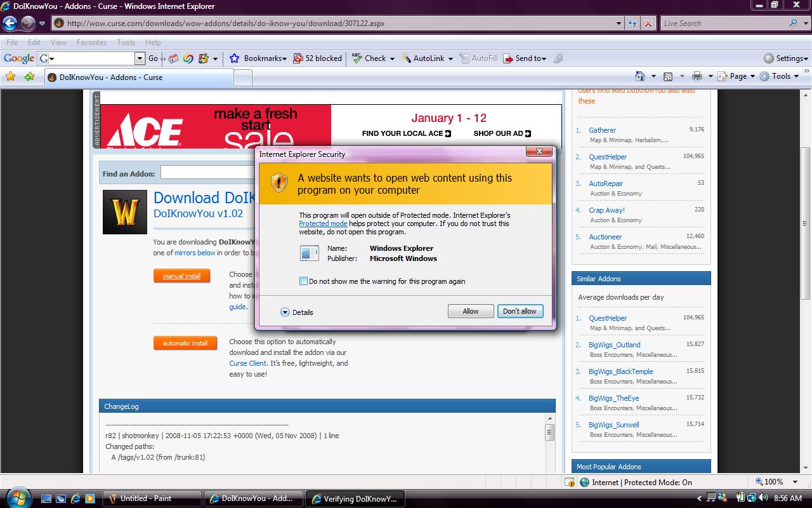
Task: Click the orange automatic install button
Action: tap(185, 343)
